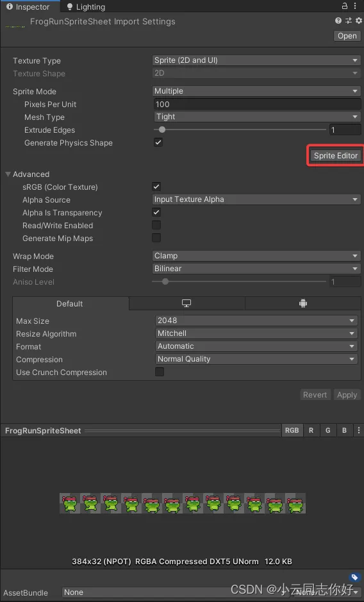Show RGB channels in preview
Screen dimensions: 364x602
292,430
